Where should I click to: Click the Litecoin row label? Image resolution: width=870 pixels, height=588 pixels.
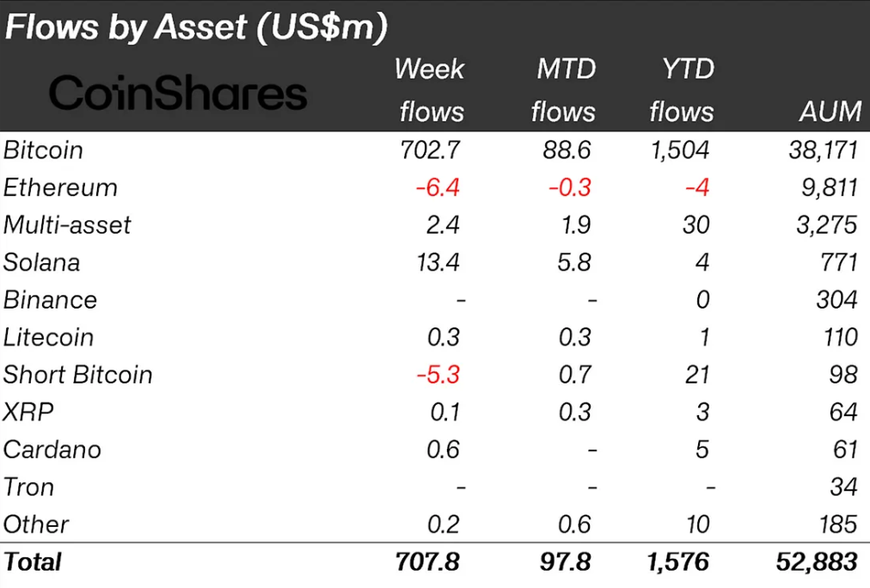coord(48,337)
